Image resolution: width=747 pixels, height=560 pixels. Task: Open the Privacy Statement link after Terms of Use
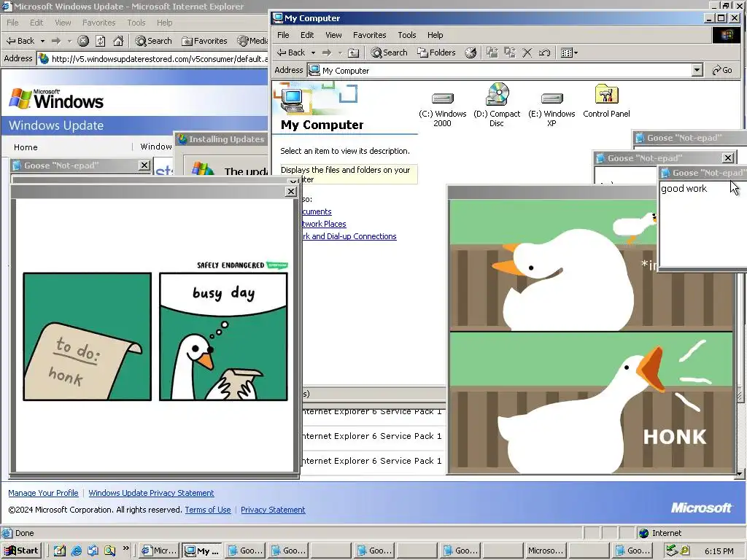pyautogui.click(x=273, y=510)
